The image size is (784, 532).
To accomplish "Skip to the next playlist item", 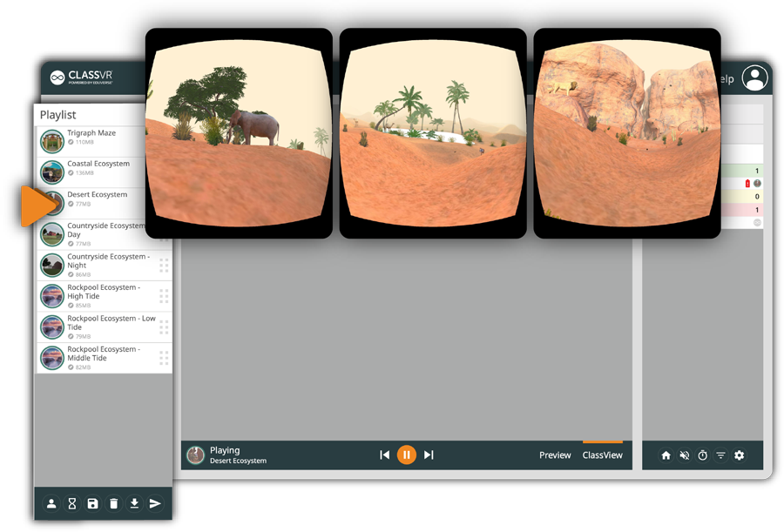I will click(429, 455).
